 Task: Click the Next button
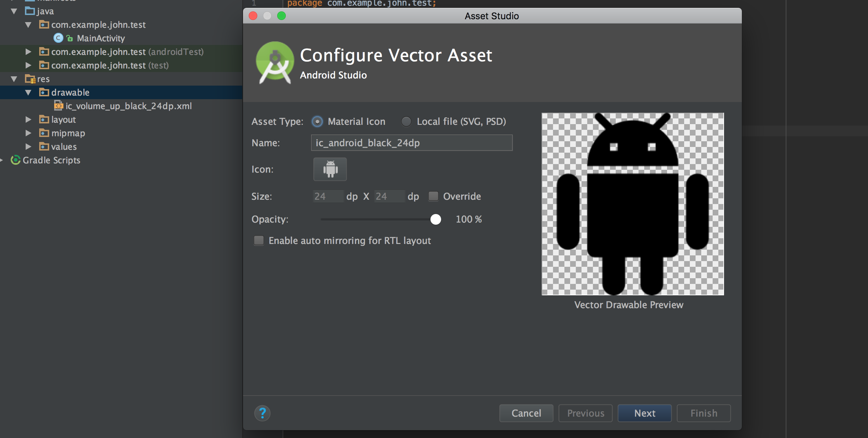pos(644,413)
